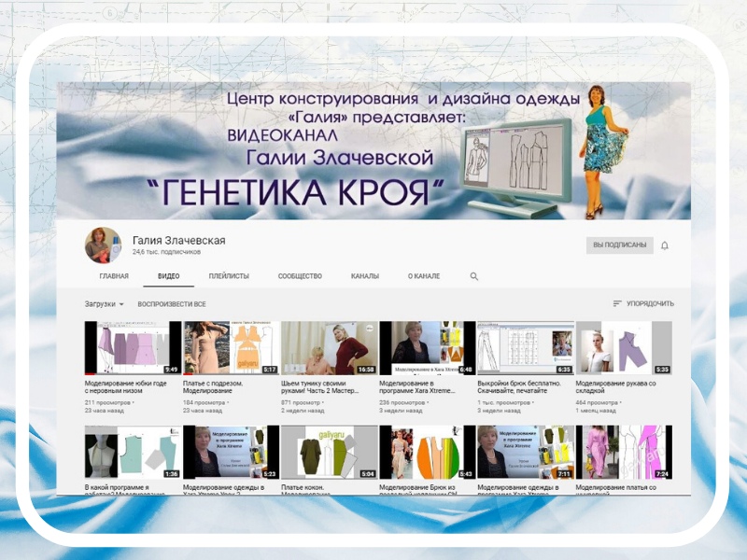Go to the СООБЩЕСТВО tab
The width and height of the screenshot is (747, 560).
coord(300,276)
